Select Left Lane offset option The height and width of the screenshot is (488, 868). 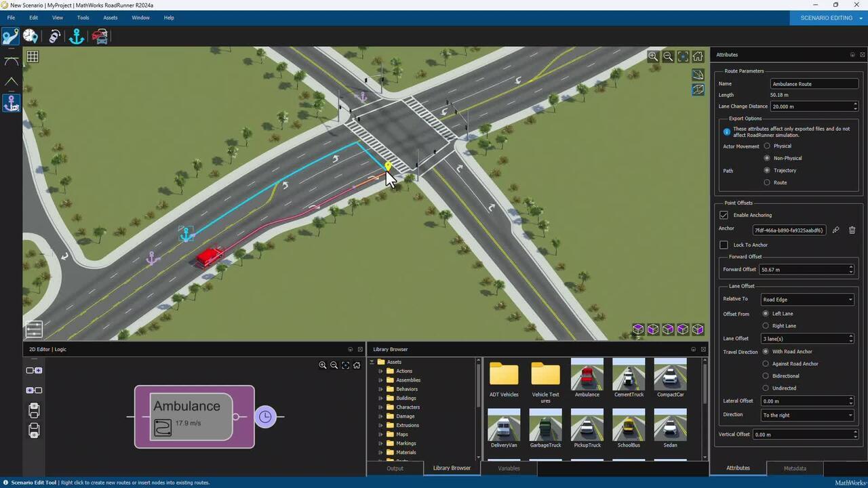[x=766, y=313]
